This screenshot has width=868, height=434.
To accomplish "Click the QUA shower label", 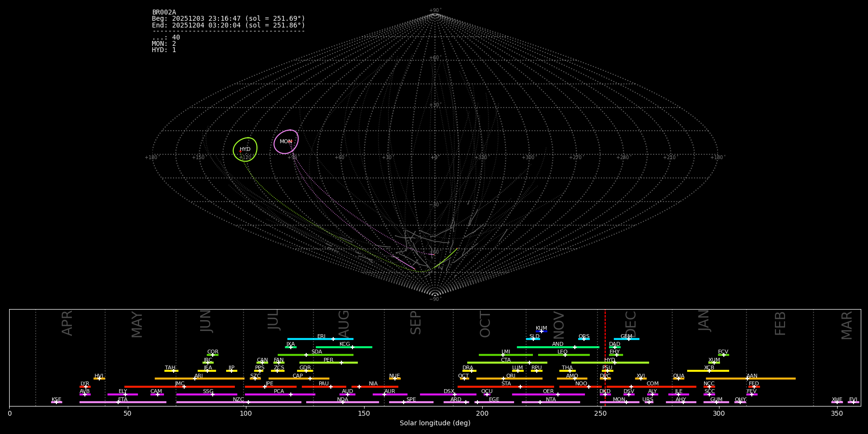I will 678,376.
